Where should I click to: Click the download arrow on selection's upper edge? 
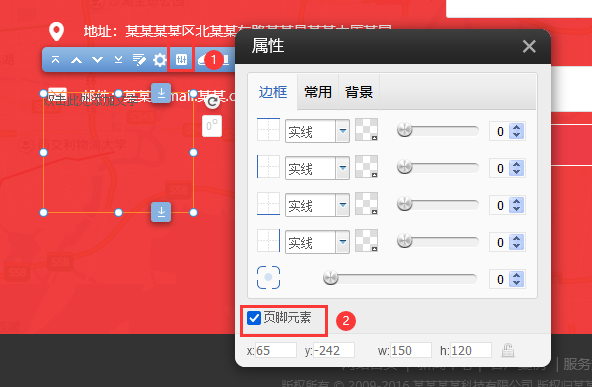(161, 93)
